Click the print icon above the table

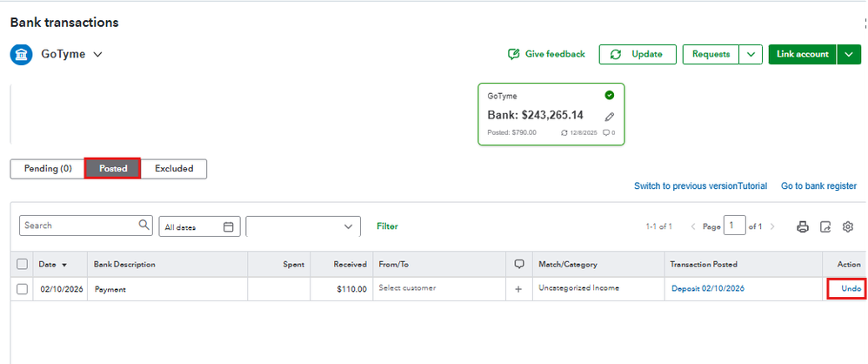click(x=803, y=226)
